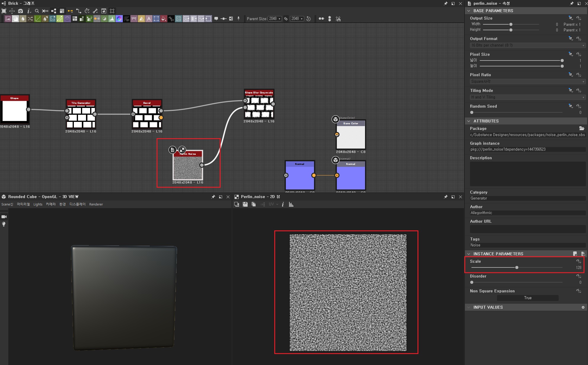Viewport: 588px width, 365px height.
Task: Open the Lights menu in 3D view
Action: tap(38, 204)
